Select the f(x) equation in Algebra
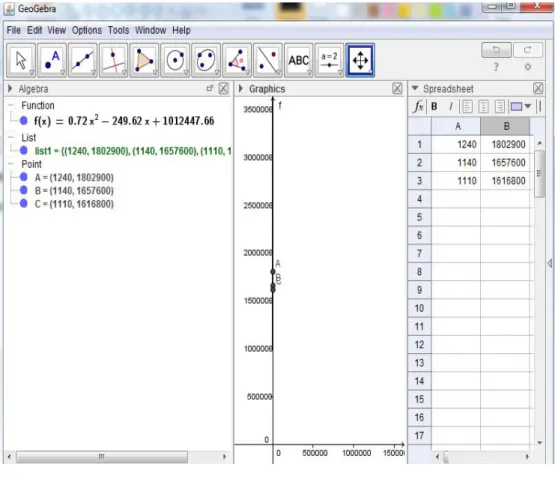The height and width of the screenshot is (479, 555). [x=124, y=121]
